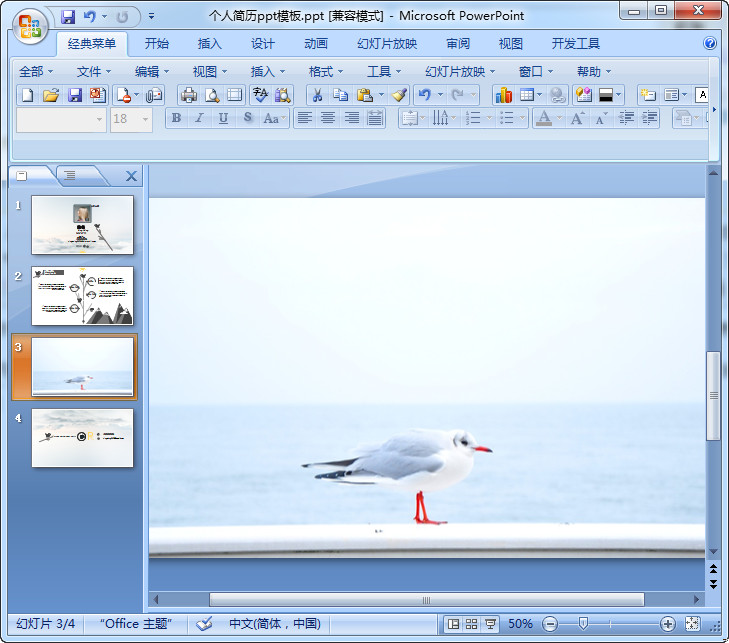This screenshot has width=729, height=643.
Task: Paste from the clipboard icon
Action: coord(365,95)
